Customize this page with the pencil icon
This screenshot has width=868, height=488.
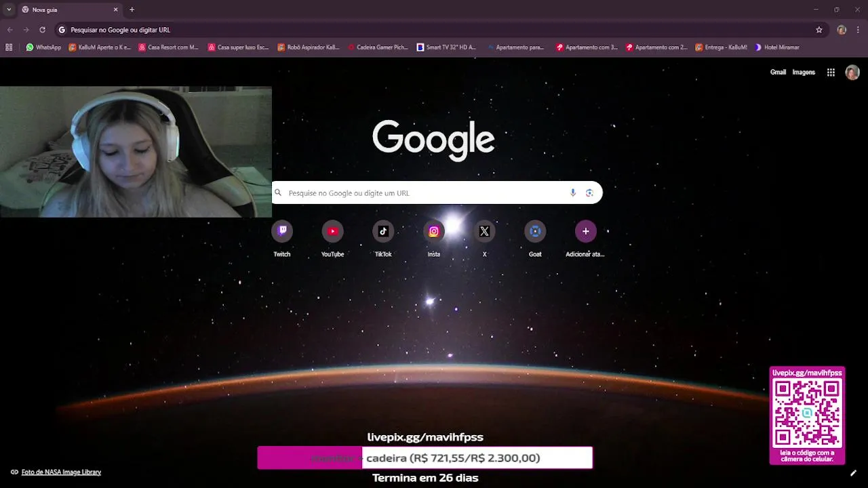[x=853, y=473]
